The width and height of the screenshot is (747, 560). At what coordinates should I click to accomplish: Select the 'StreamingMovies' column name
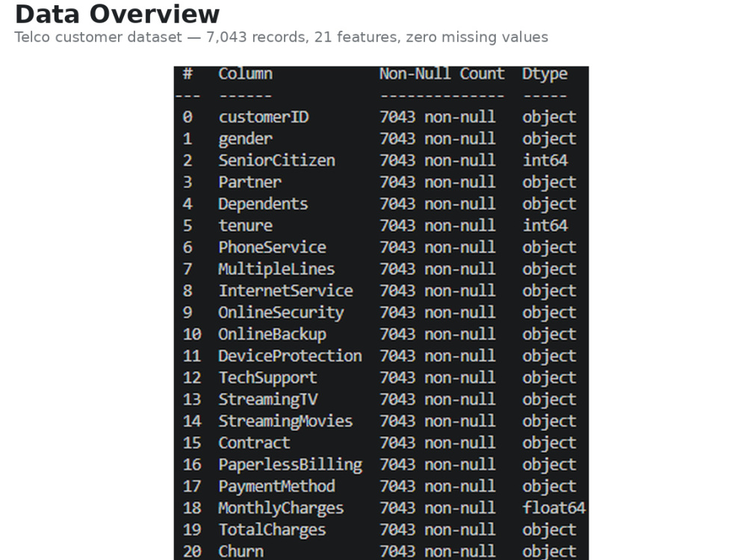coord(285,422)
